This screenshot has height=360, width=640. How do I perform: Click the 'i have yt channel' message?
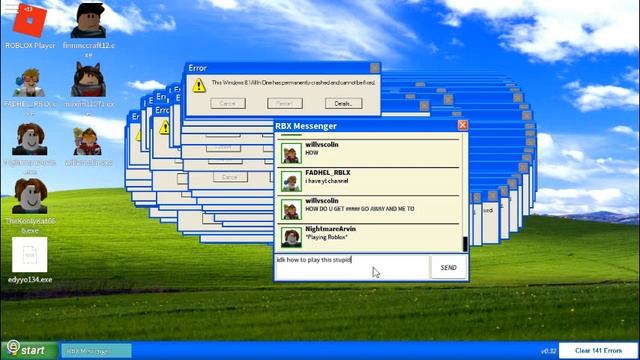click(327, 181)
